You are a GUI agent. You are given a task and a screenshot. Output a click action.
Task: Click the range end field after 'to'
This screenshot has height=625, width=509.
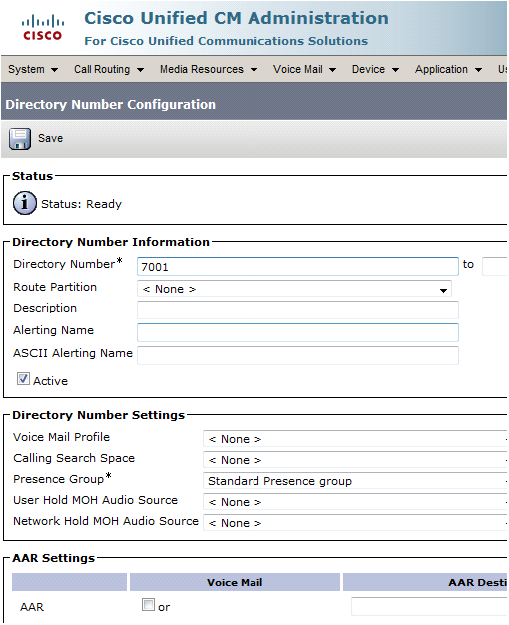[495, 267]
